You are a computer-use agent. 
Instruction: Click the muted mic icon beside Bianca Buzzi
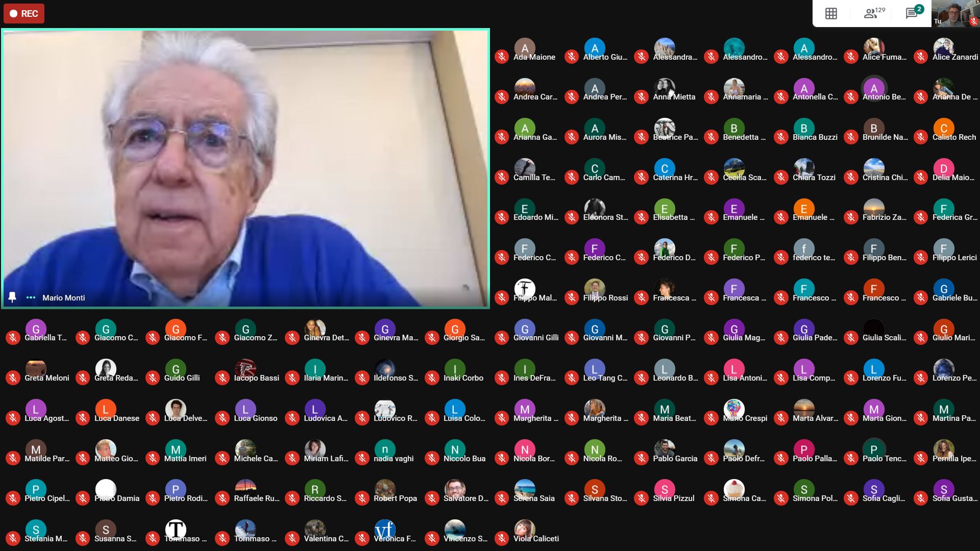(781, 137)
